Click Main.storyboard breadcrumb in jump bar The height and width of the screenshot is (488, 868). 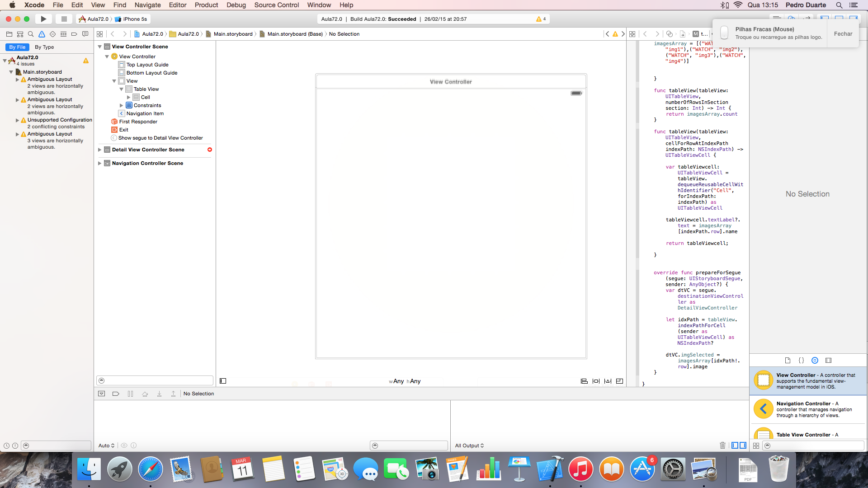[x=229, y=34]
